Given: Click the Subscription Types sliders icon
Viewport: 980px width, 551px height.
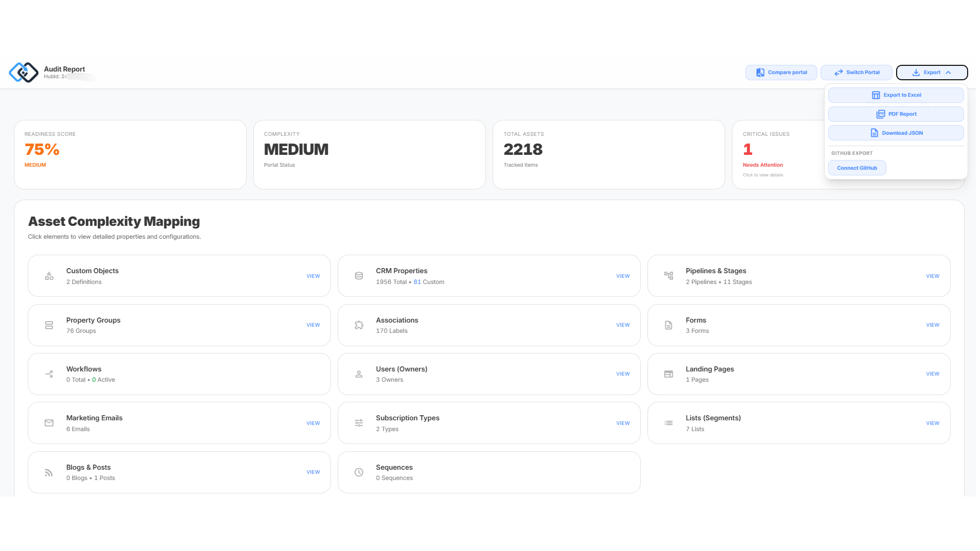Looking at the screenshot, I should pyautogui.click(x=359, y=423).
